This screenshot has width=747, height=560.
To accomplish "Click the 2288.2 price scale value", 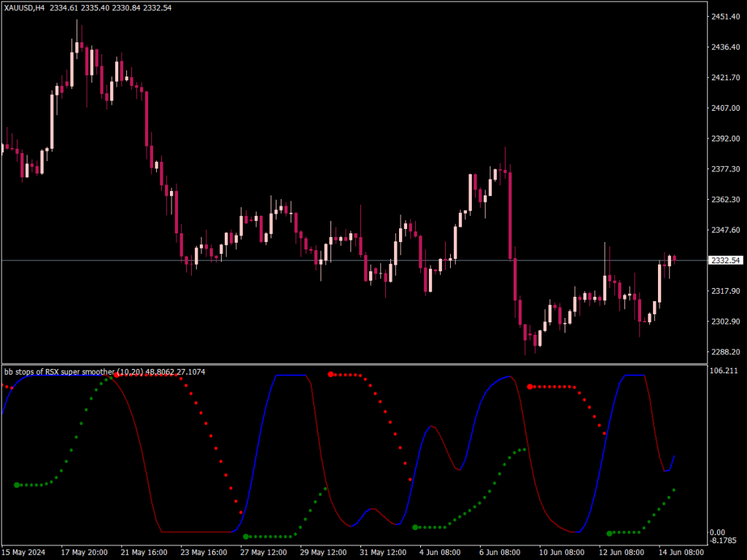I will pyautogui.click(x=726, y=351).
